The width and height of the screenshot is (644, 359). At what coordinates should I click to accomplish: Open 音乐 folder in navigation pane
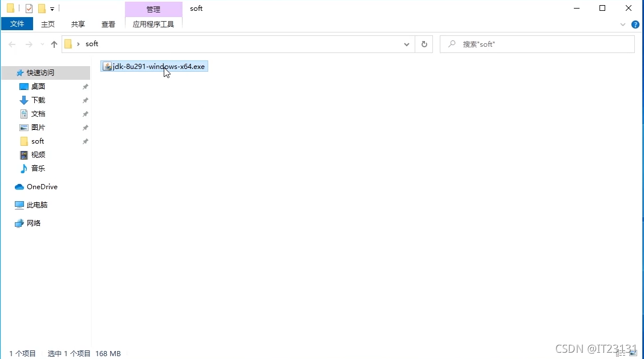[38, 168]
